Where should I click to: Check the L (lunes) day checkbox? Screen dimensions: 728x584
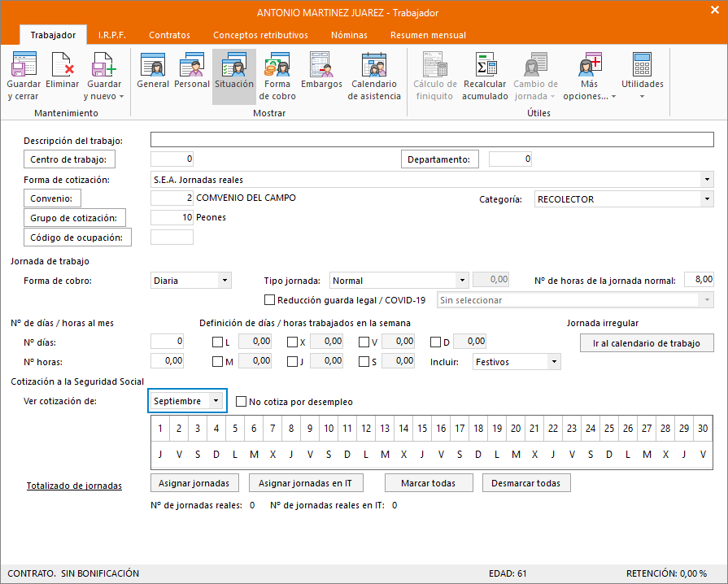point(217,342)
